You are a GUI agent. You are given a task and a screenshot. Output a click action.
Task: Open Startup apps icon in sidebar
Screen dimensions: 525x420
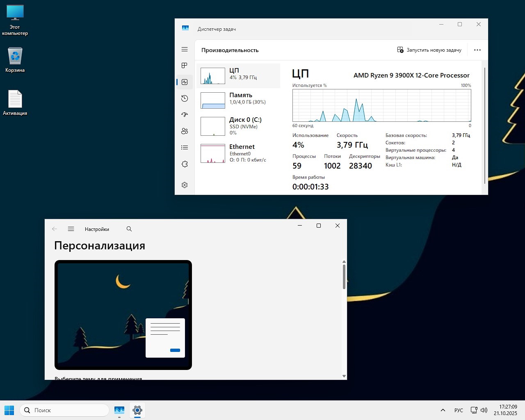tap(185, 115)
